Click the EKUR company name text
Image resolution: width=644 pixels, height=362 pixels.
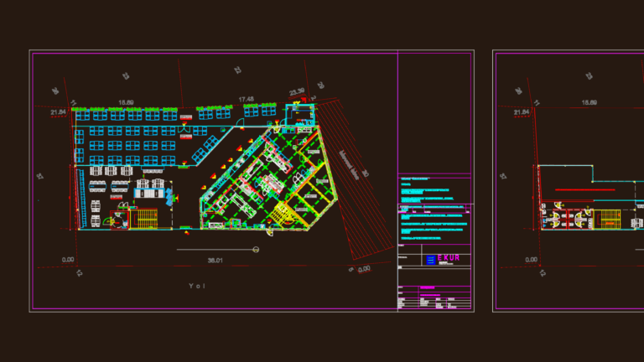pos(449,257)
